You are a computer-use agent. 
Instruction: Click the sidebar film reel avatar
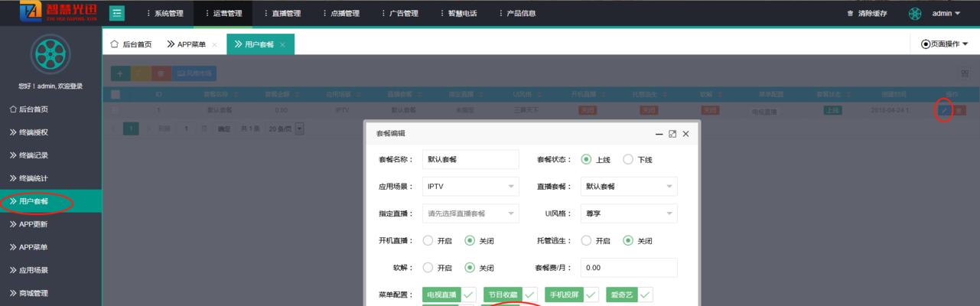50,54
